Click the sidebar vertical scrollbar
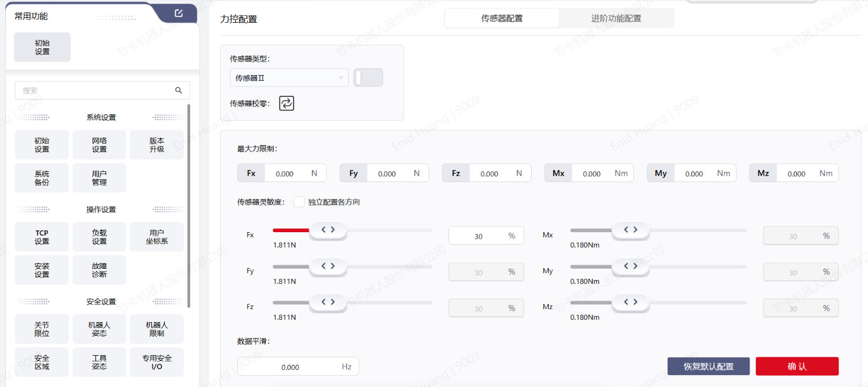Viewport: 868px width, 387px height. pos(188,205)
